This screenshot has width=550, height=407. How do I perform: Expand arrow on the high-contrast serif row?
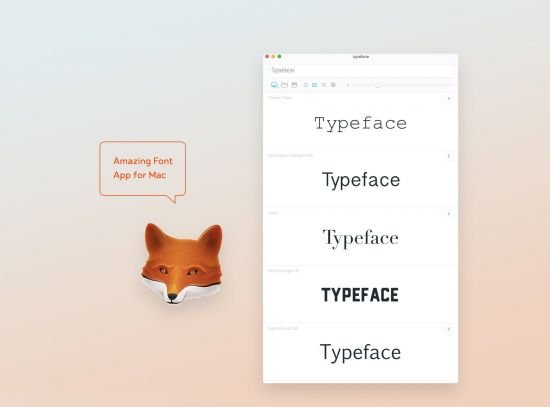(x=449, y=214)
